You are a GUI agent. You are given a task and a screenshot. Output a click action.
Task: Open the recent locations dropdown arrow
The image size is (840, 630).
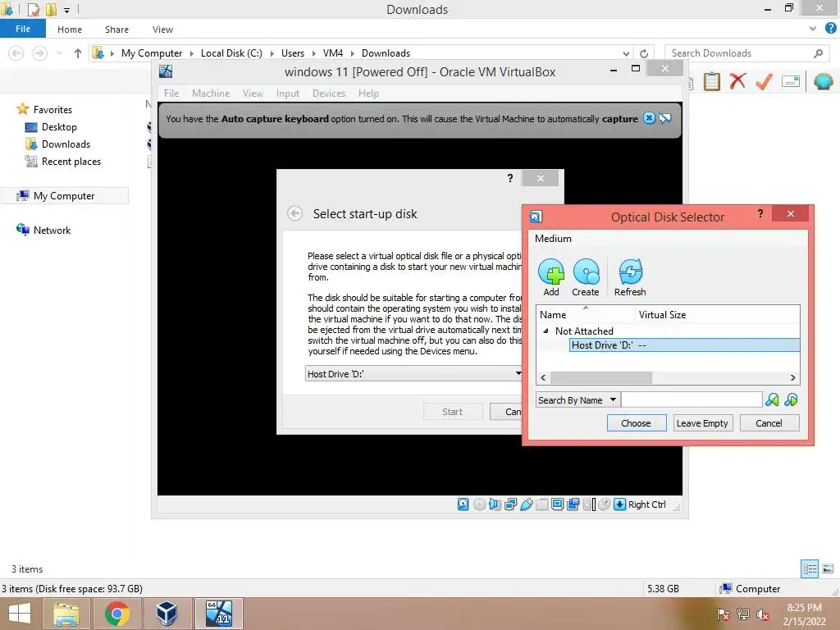59,53
